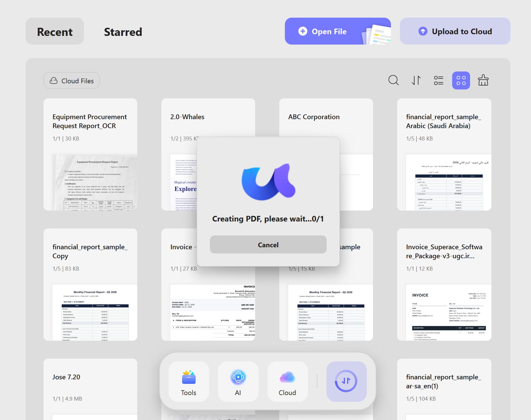The image size is (531, 420).
Task: Click the 1/1 | 4.9 MB file info
Action: point(67,399)
